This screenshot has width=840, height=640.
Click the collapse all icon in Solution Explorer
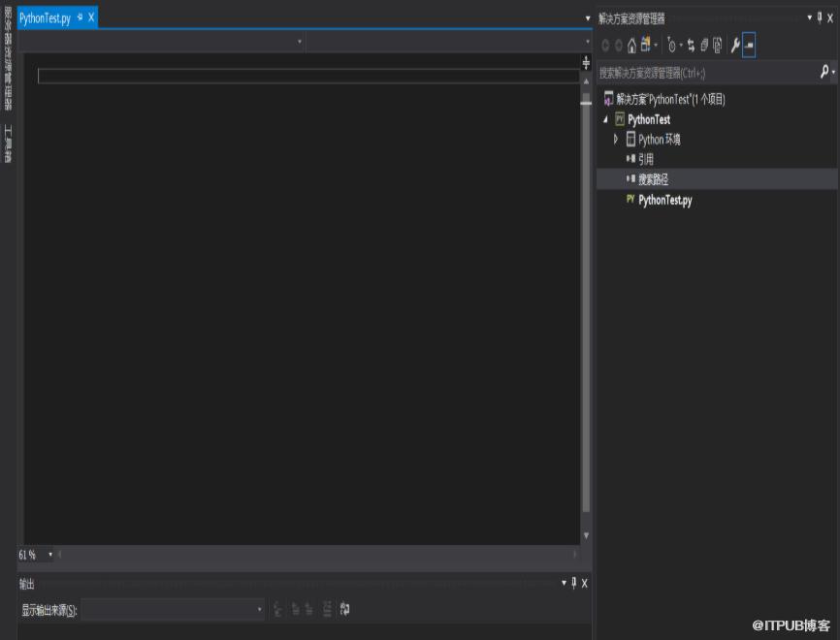point(704,46)
